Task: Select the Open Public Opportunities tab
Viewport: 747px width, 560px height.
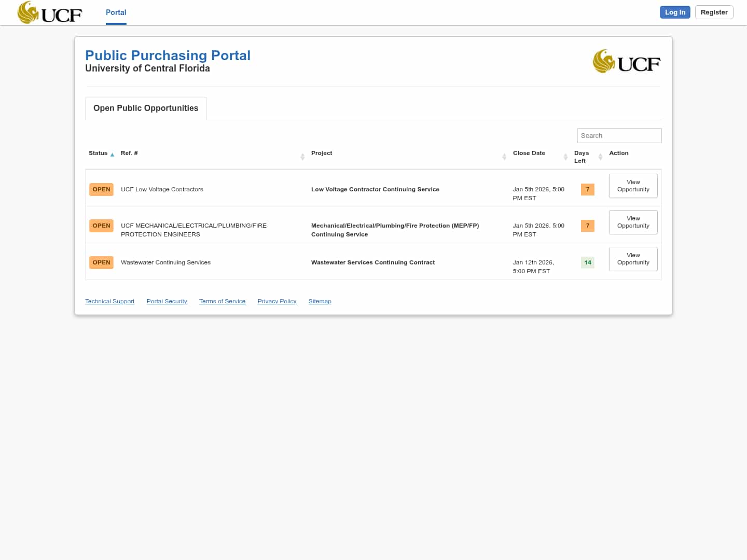Action: tap(146, 108)
